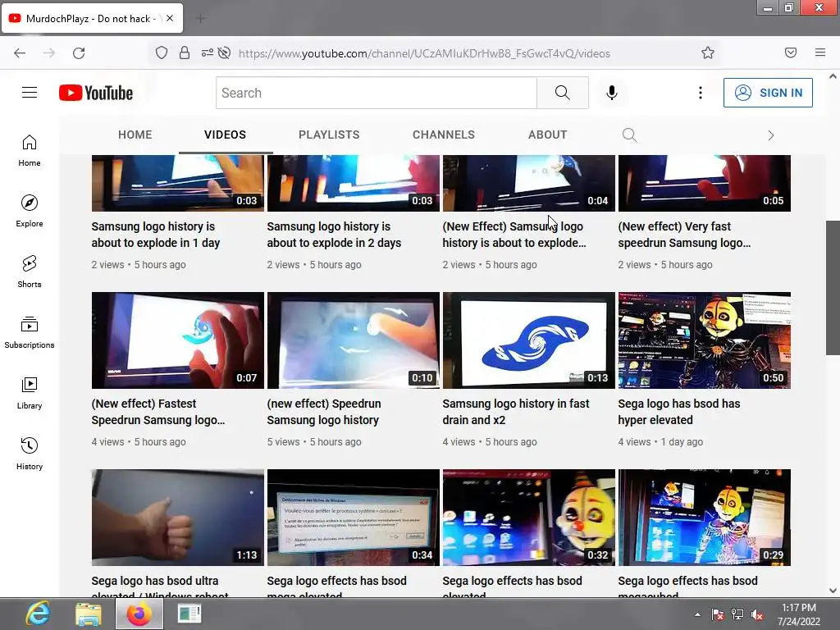The height and width of the screenshot is (630, 840).
Task: Open the Action Center flag tray icon
Action: click(717, 615)
